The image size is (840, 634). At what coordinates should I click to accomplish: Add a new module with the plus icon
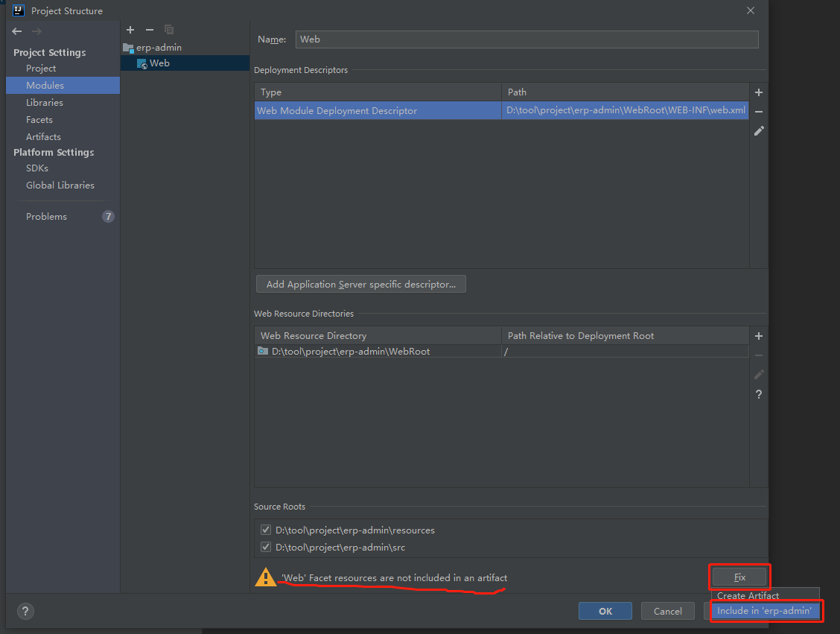coord(130,30)
